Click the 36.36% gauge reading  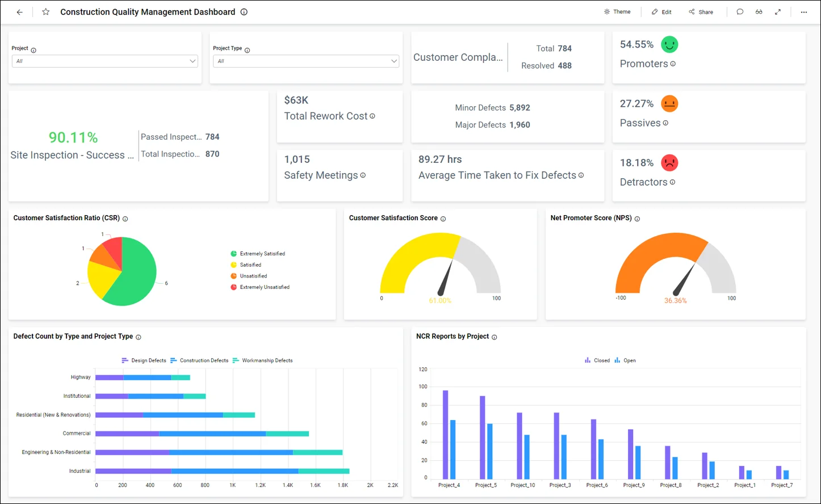coord(676,301)
